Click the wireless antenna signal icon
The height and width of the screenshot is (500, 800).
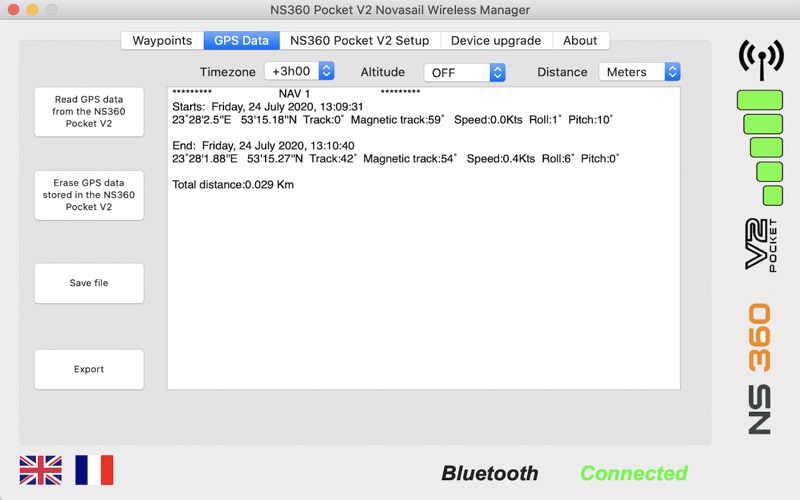(761, 59)
